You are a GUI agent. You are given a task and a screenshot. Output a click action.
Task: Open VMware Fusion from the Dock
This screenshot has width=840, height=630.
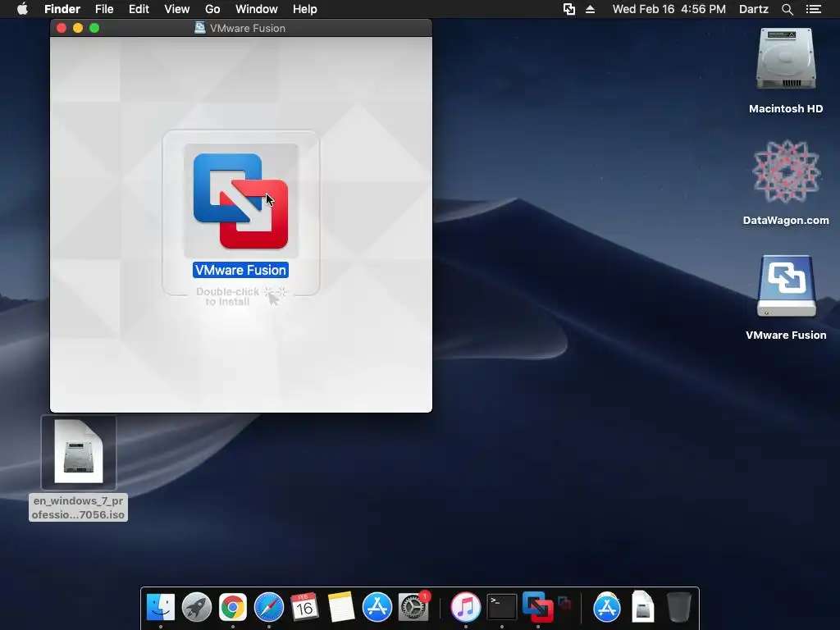tap(538, 607)
